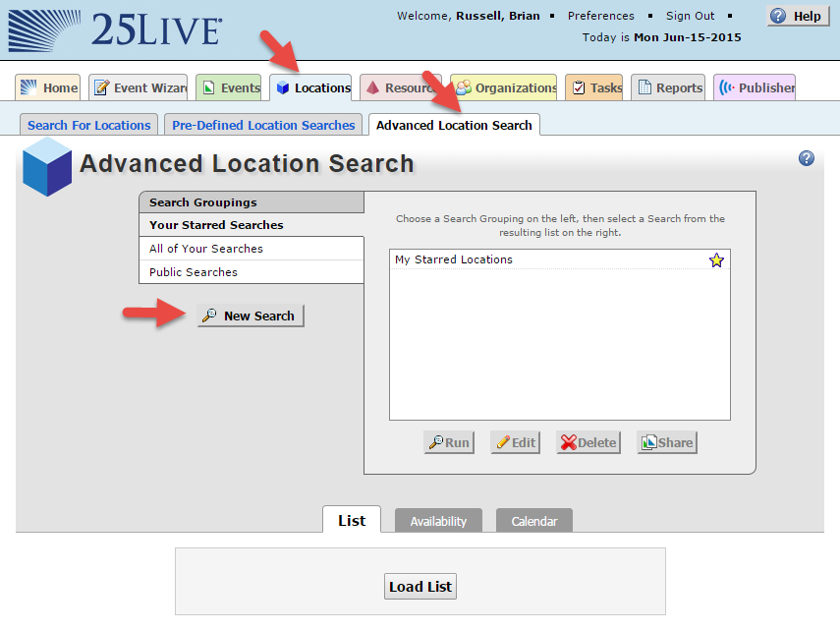Viewport: 840px width, 631px height.
Task: Click Sign Out link
Action: pos(690,16)
